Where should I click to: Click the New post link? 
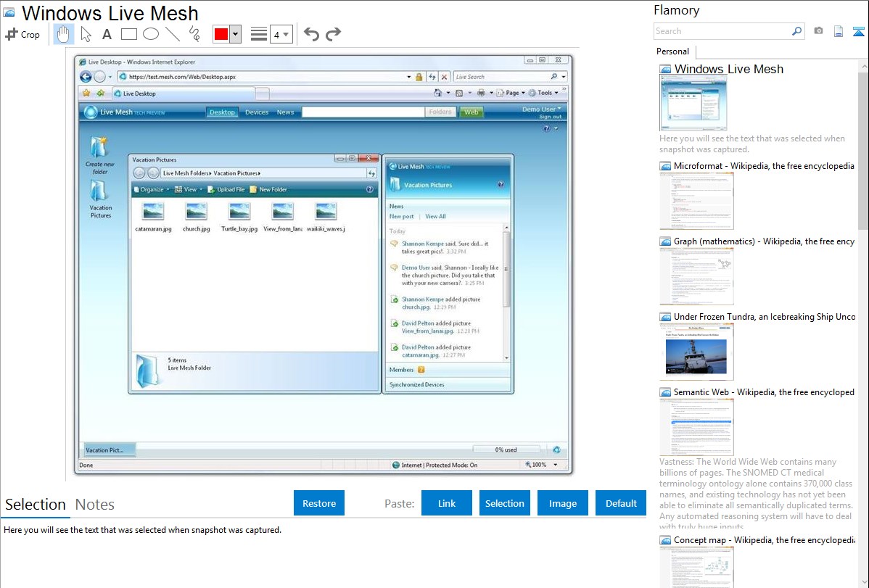click(401, 217)
